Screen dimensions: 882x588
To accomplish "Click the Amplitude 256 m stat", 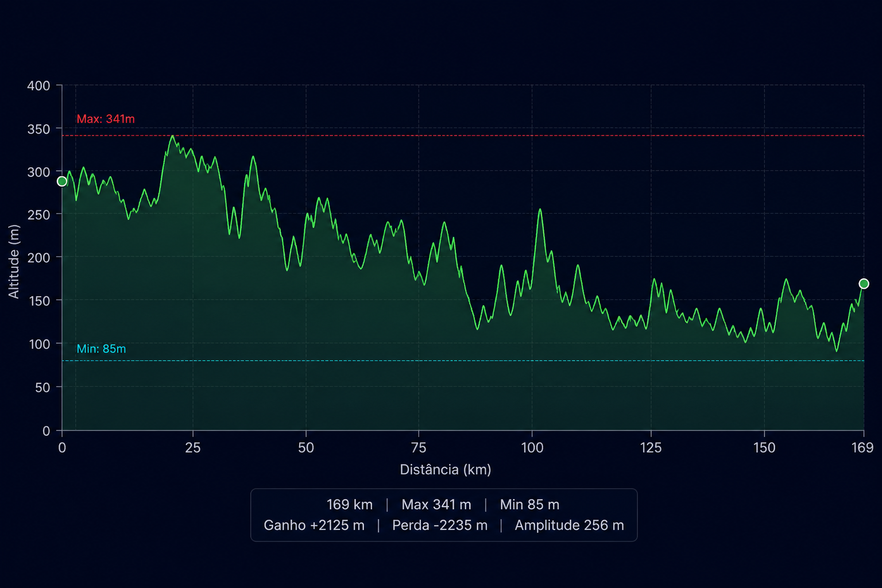I will pyautogui.click(x=569, y=525).
